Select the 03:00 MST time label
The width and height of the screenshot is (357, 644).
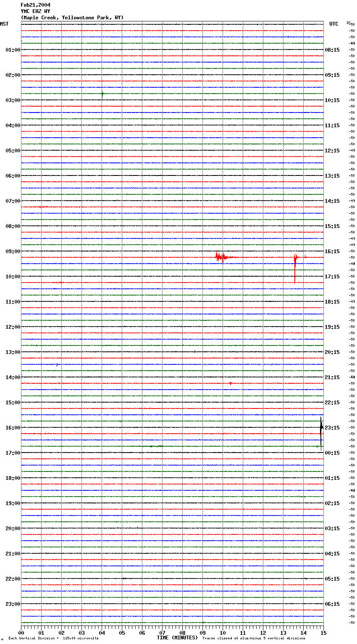[x=13, y=100]
